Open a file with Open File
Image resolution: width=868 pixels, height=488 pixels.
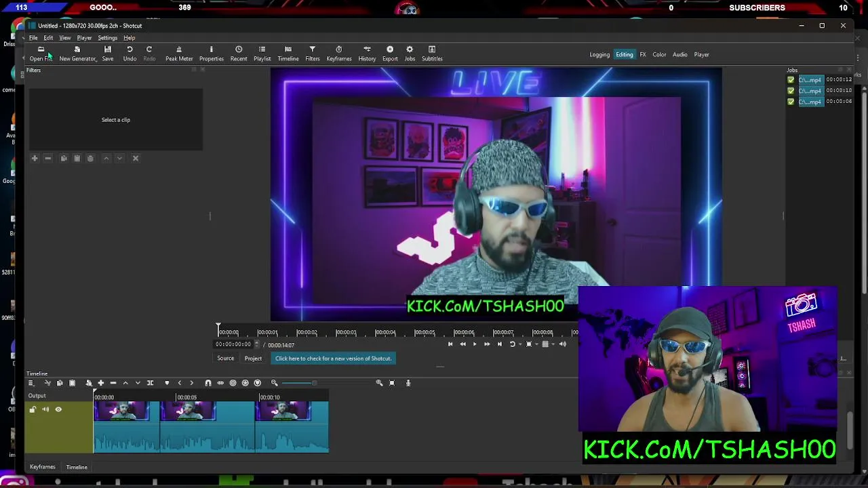point(41,54)
